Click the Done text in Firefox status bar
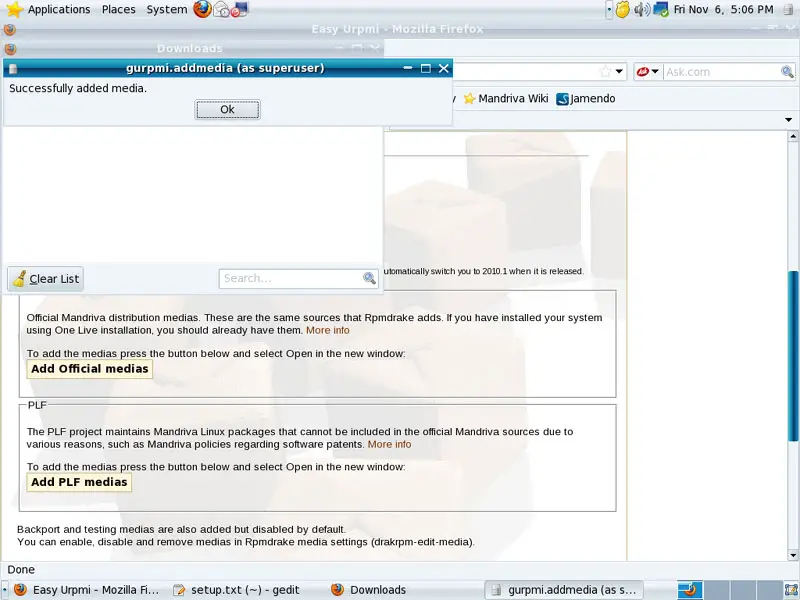The image size is (800, 600). tap(21, 569)
